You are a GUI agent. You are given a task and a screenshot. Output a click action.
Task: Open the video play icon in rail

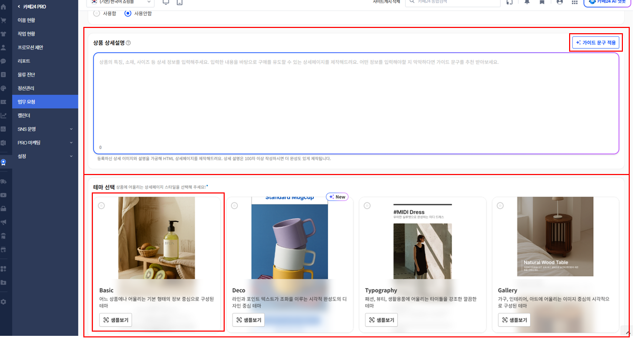coord(4,195)
